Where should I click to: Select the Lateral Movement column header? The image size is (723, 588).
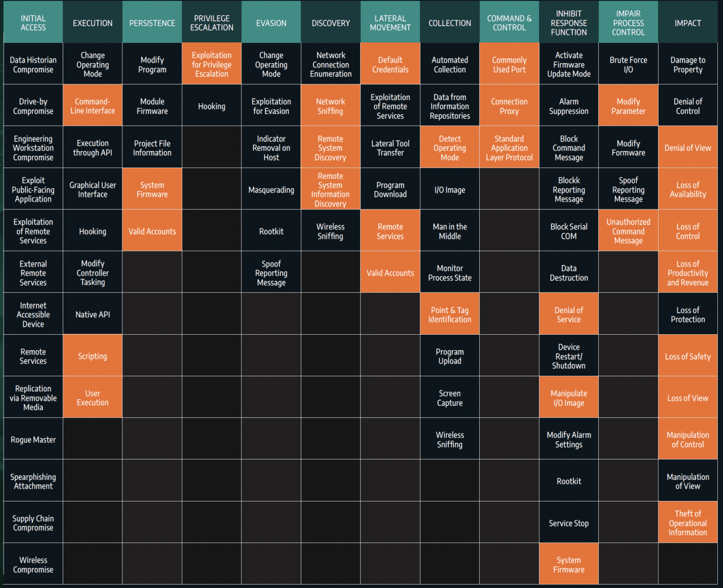point(390,22)
